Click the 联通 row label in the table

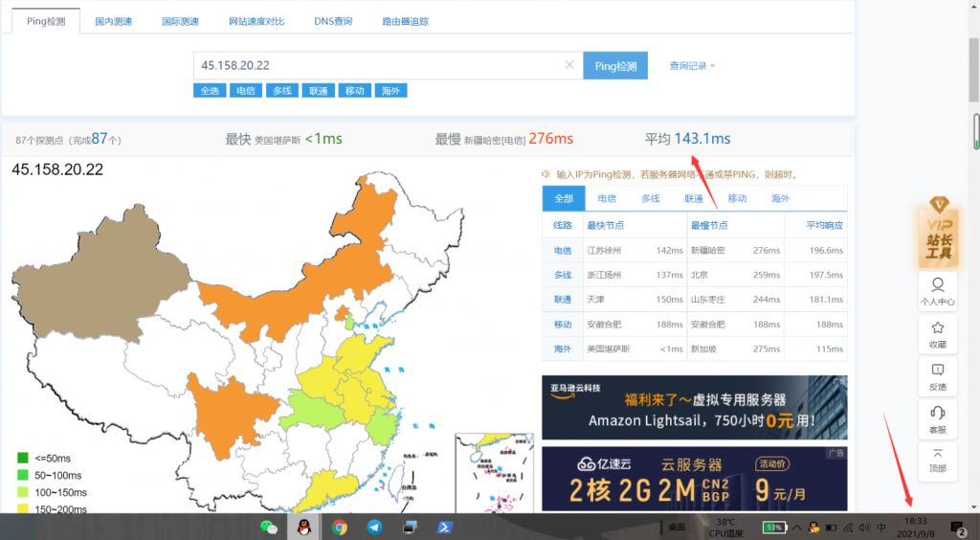[563, 300]
